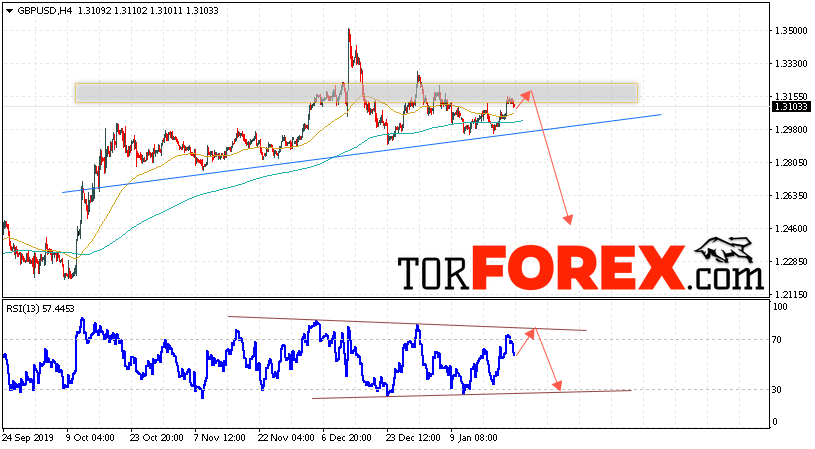Viewport: 815px width, 449px height.
Task: Click the TorForex bull logo icon
Action: (x=726, y=250)
